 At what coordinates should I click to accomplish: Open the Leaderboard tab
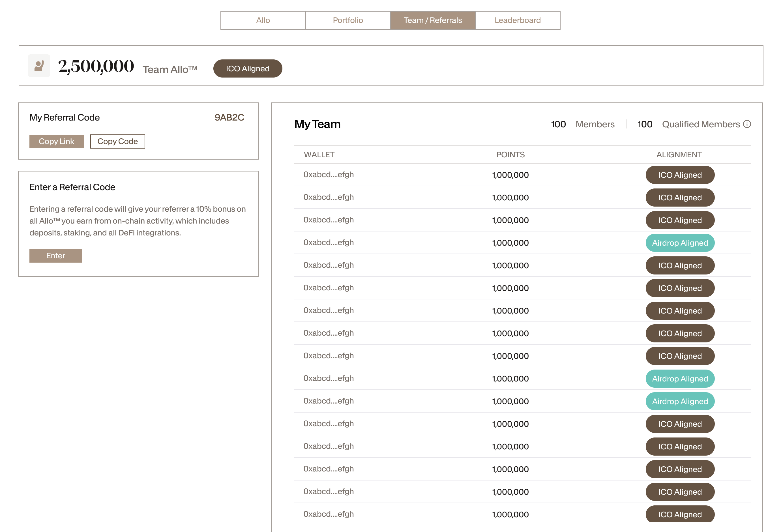pyautogui.click(x=518, y=20)
